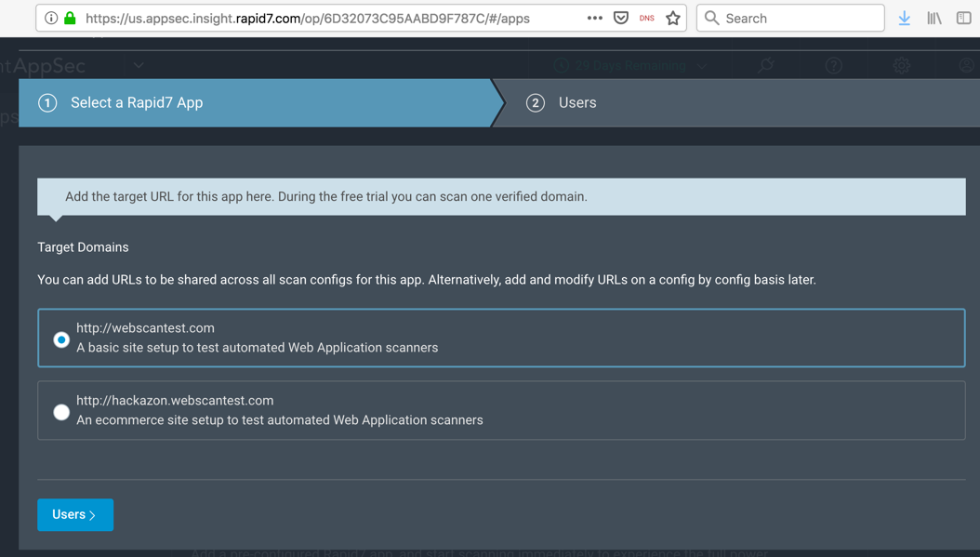Screen dimensions: 980x557
Task: Select the hackazon.webscantest.com radio button
Action: 61,412
